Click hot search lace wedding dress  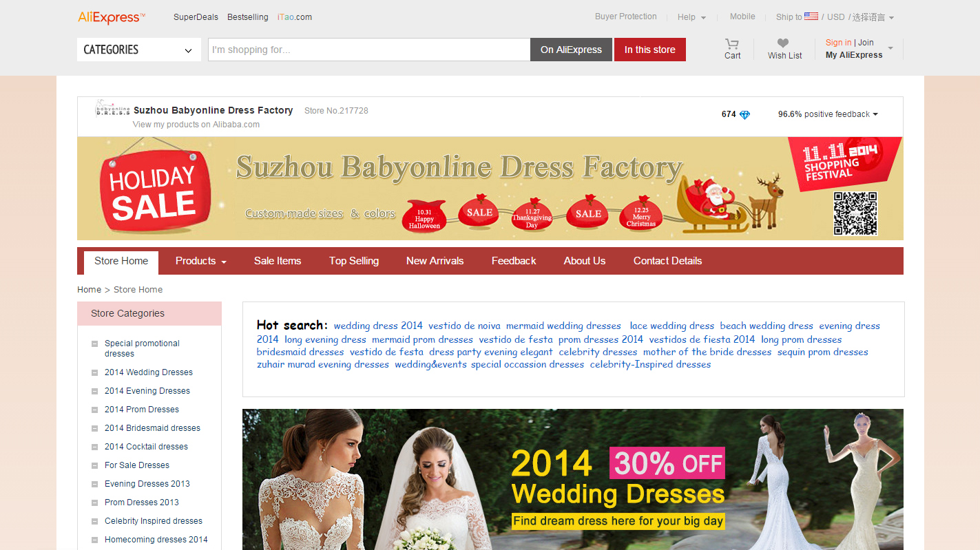pos(672,326)
